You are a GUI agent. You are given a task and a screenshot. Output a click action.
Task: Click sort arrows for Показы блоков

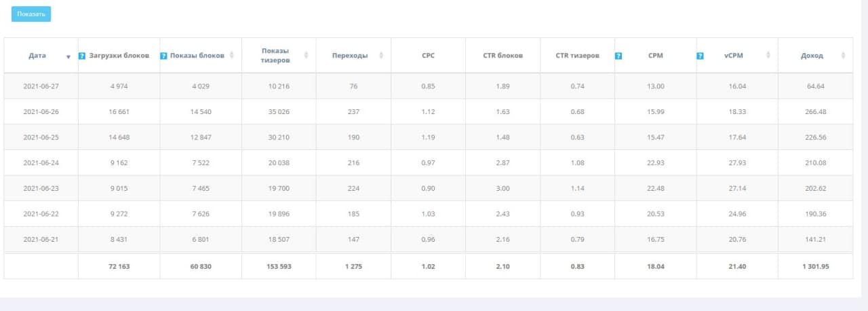(233, 56)
